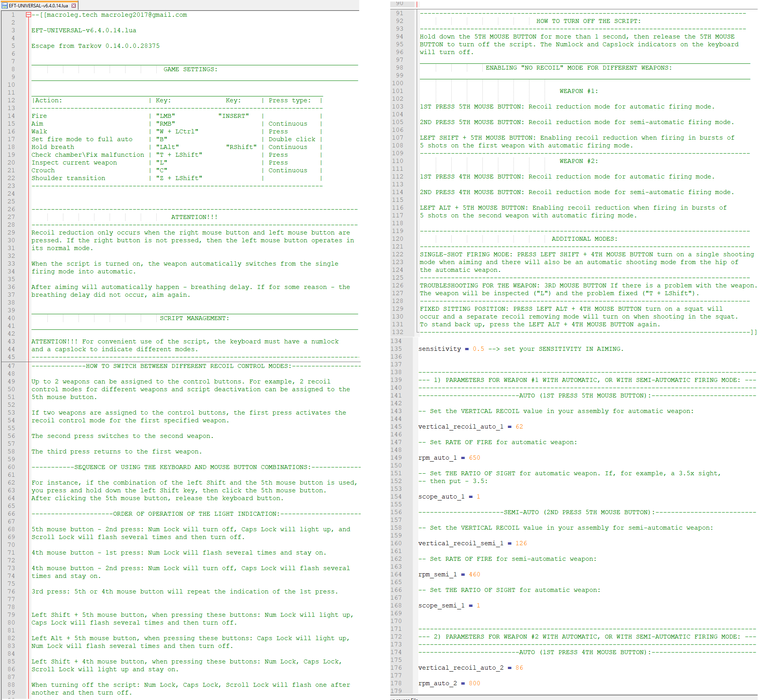Screen dimensions: 758x700
Task: Click the line starting 'FIXED SITTING POSITION:'
Action: [x=571, y=309]
